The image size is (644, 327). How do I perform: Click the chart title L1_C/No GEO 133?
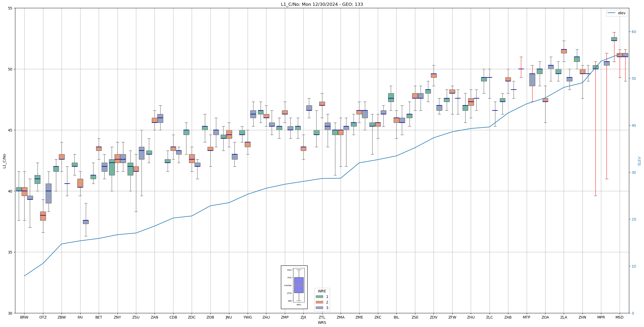coord(322,4)
